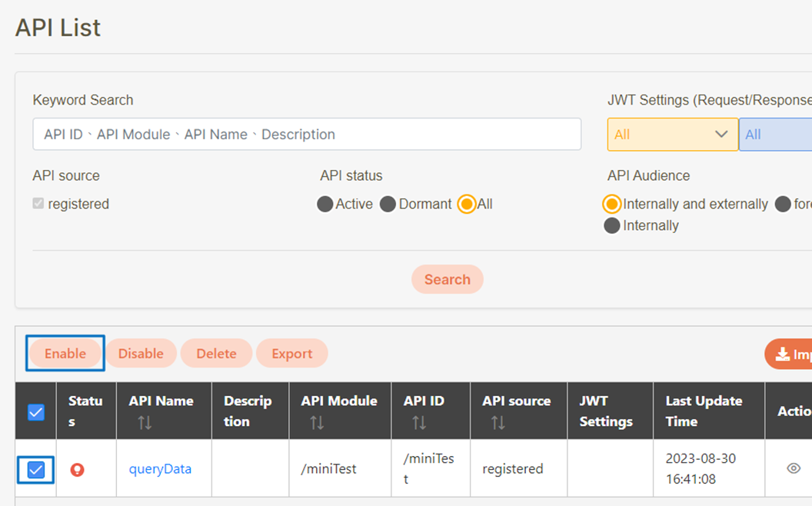Toggle the select-all header checkbox
The image size is (812, 506).
pyautogui.click(x=36, y=412)
